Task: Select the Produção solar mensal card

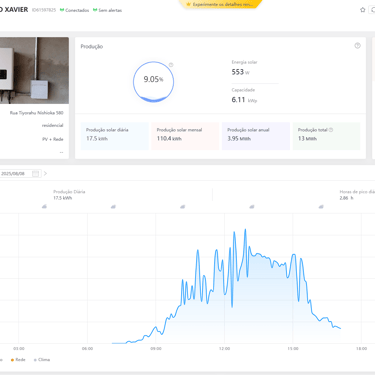Action: point(185,136)
